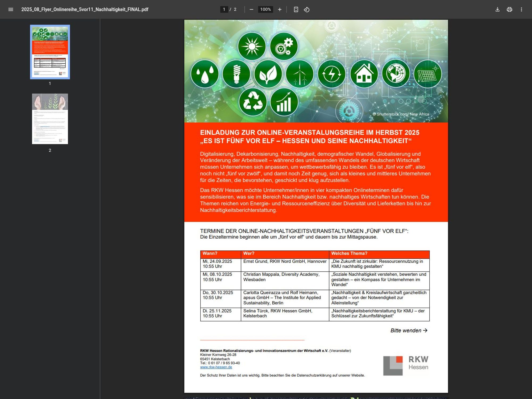Click the Datenschutzerklärung notice text

(x=282, y=375)
